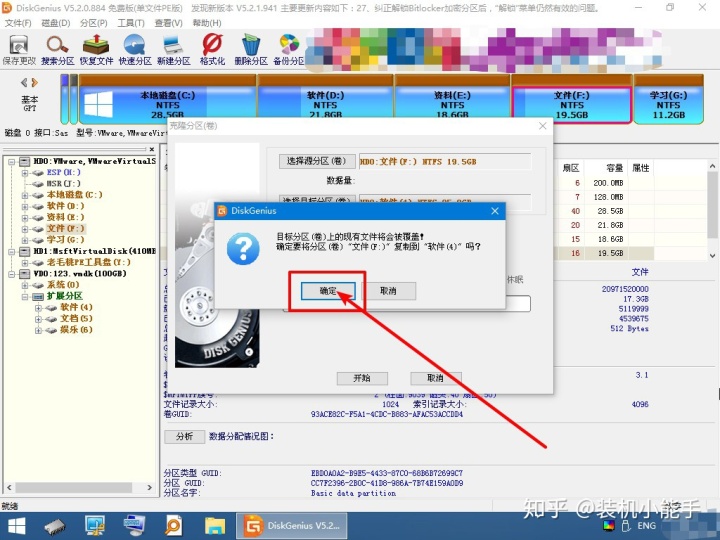720x540 pixels.
Task: Open the File (文件) menu
Action: point(18,23)
